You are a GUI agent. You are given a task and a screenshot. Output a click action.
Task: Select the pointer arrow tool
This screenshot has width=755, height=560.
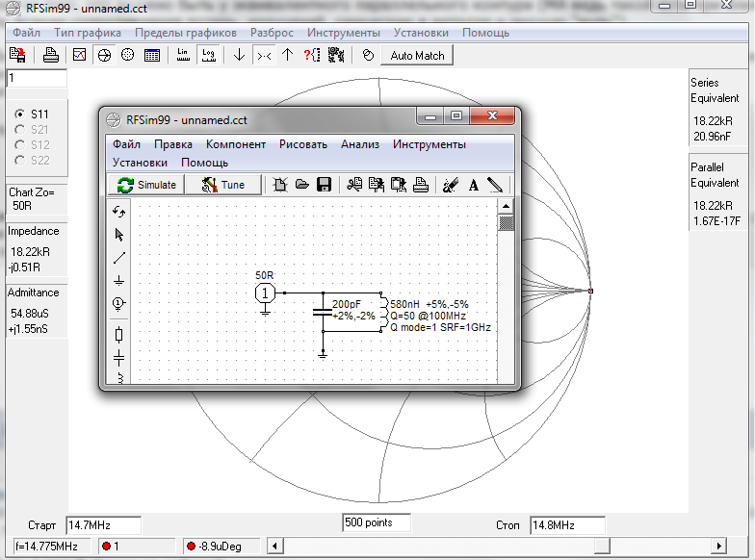point(119,235)
